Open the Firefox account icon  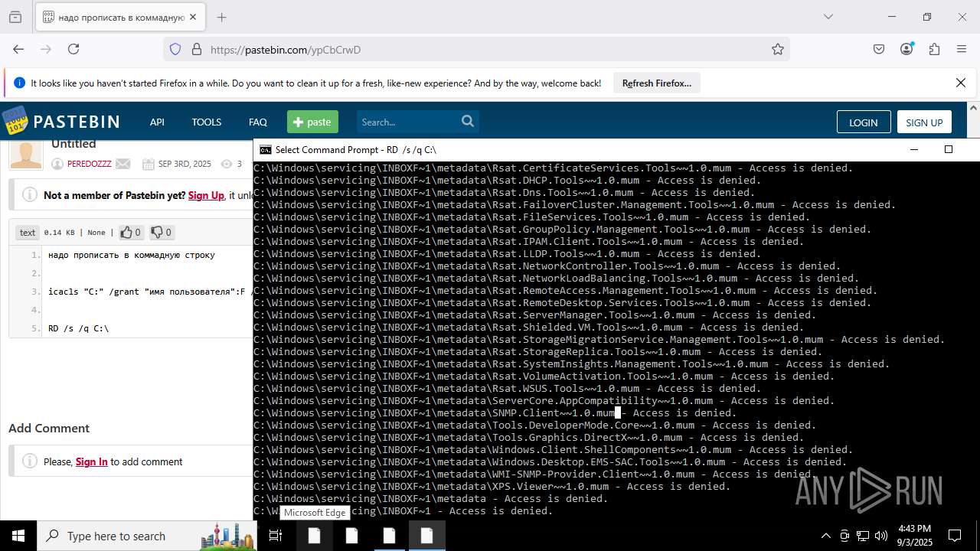[x=906, y=49]
